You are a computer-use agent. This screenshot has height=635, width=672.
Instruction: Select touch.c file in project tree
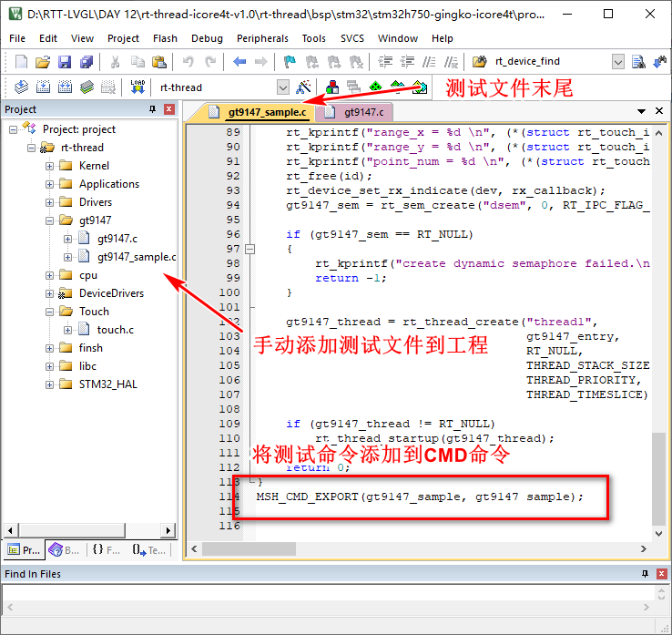(x=116, y=330)
